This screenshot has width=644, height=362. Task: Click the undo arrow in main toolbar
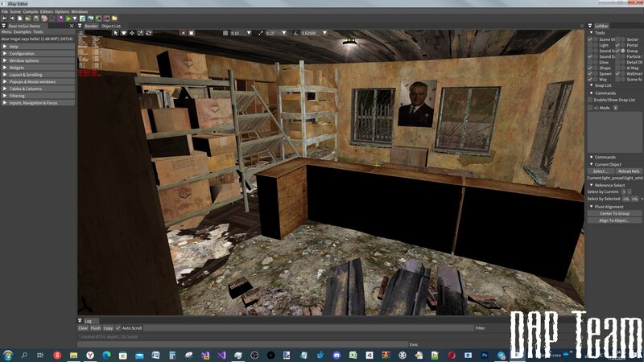tap(5, 19)
